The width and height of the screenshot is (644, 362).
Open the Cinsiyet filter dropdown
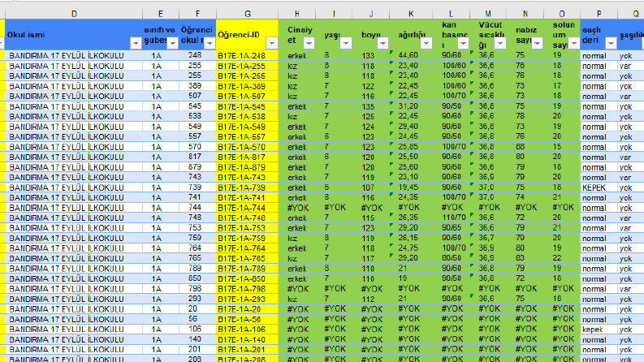point(309,43)
